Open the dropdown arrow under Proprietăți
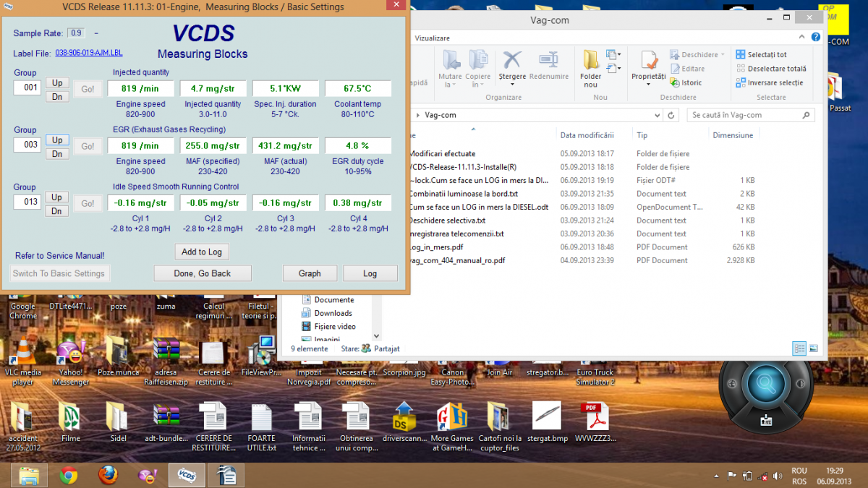 coord(648,85)
